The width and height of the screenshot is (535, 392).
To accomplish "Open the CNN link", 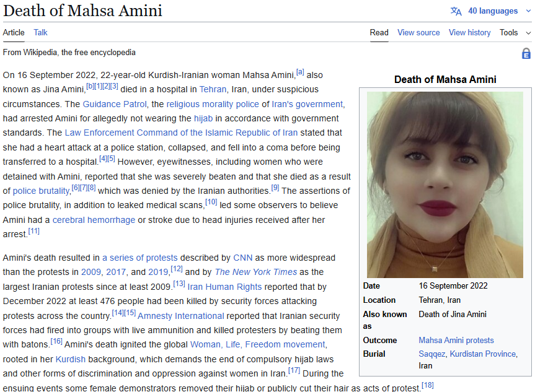I will point(243,258).
